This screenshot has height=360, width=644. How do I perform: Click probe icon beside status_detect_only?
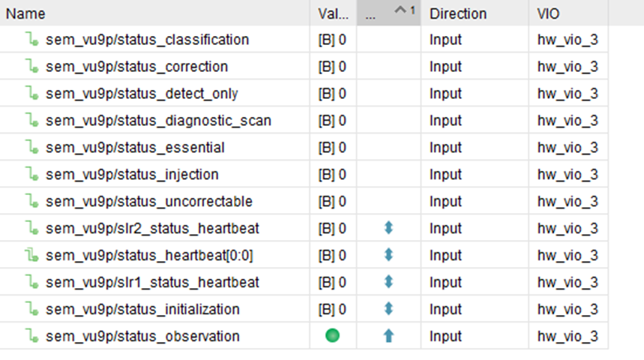(31, 93)
